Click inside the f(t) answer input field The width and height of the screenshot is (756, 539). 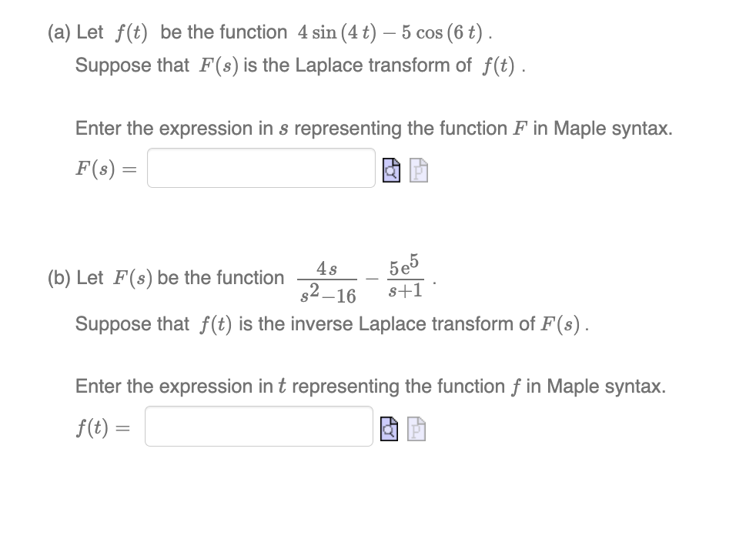click(x=258, y=426)
